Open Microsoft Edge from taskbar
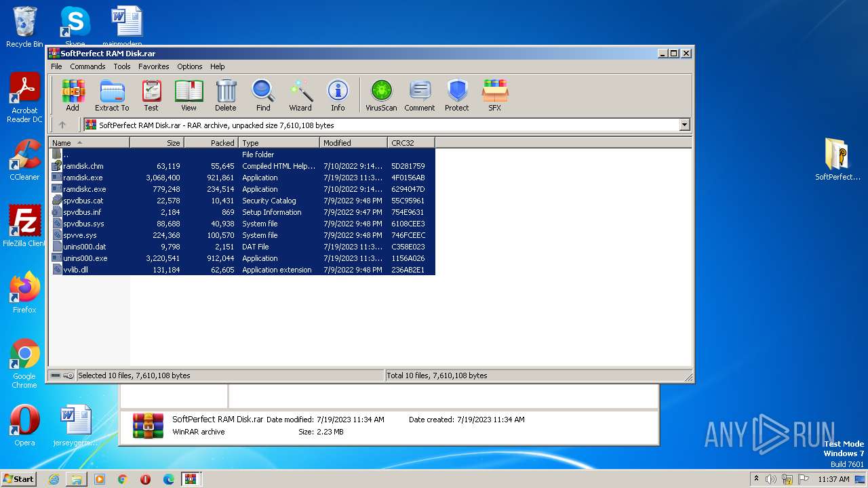The height and width of the screenshot is (488, 868). coord(169,479)
